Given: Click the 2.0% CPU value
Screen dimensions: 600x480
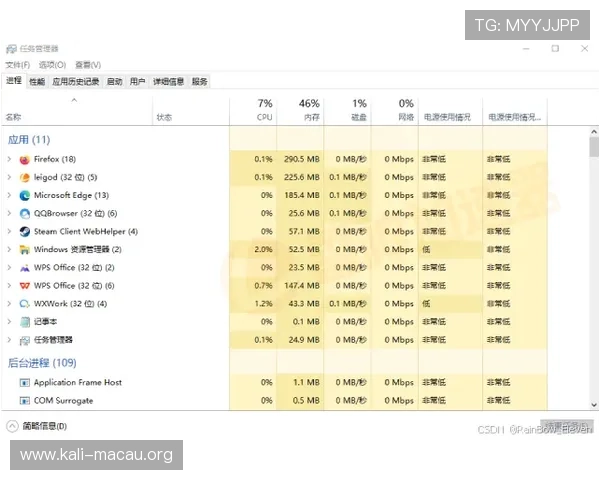Looking at the screenshot, I should (x=263, y=250).
